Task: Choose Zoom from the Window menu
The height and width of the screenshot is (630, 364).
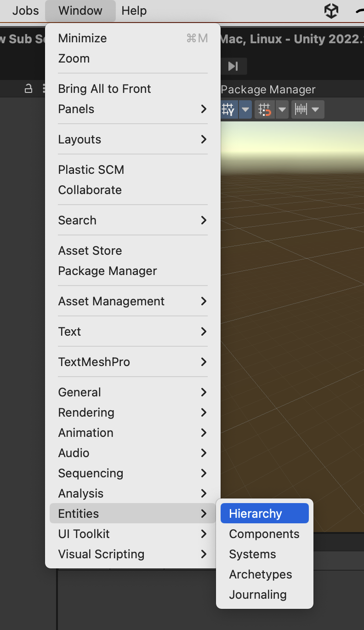Action: [x=133, y=58]
